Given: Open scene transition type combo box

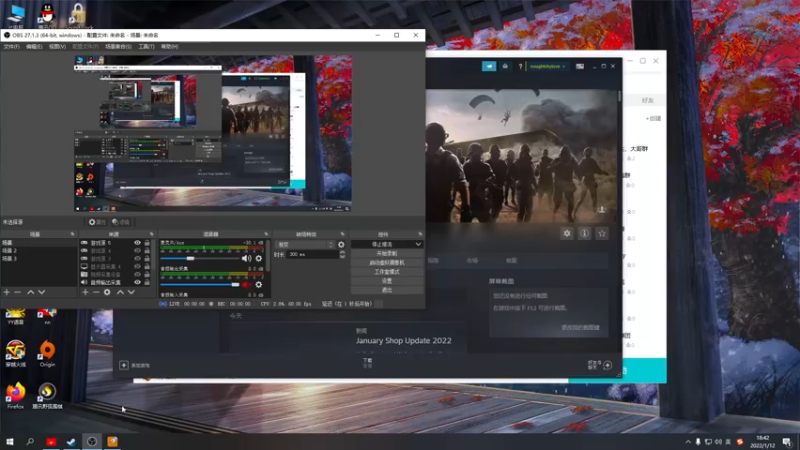Looking at the screenshot, I should 305,245.
